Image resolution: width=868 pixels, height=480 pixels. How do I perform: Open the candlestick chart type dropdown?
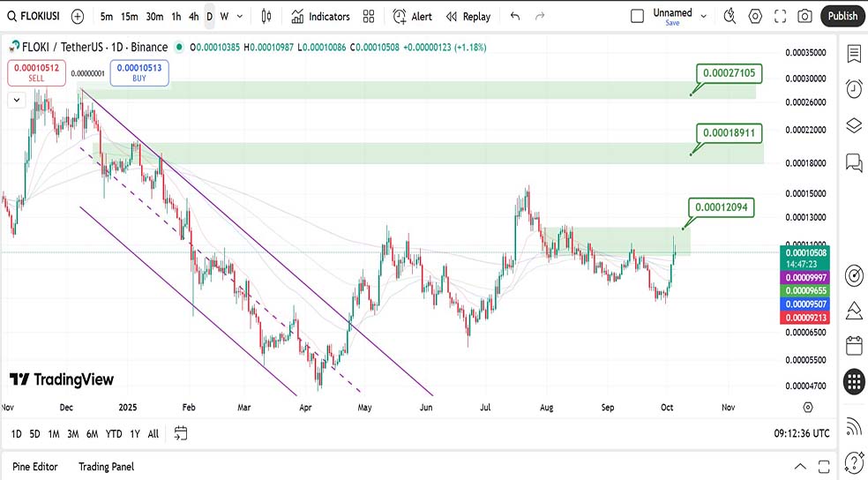[267, 16]
